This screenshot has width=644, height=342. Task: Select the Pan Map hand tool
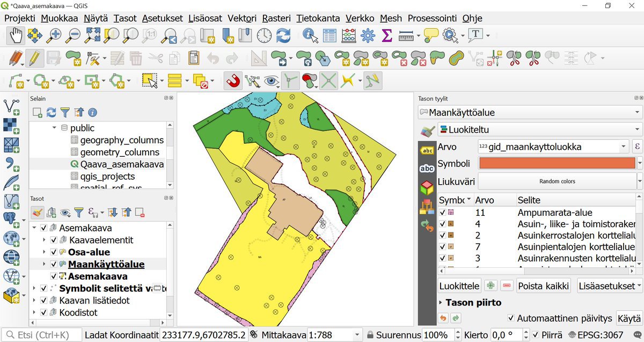16,35
